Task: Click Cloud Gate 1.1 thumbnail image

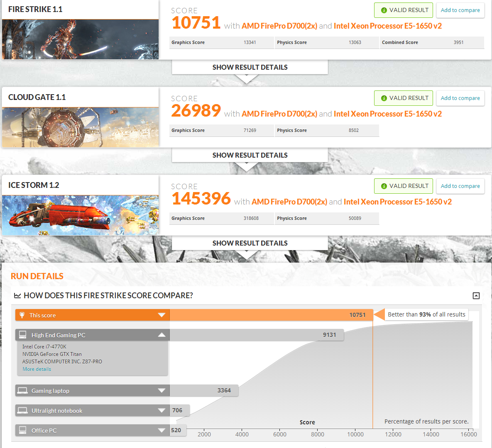Action: pos(80,127)
